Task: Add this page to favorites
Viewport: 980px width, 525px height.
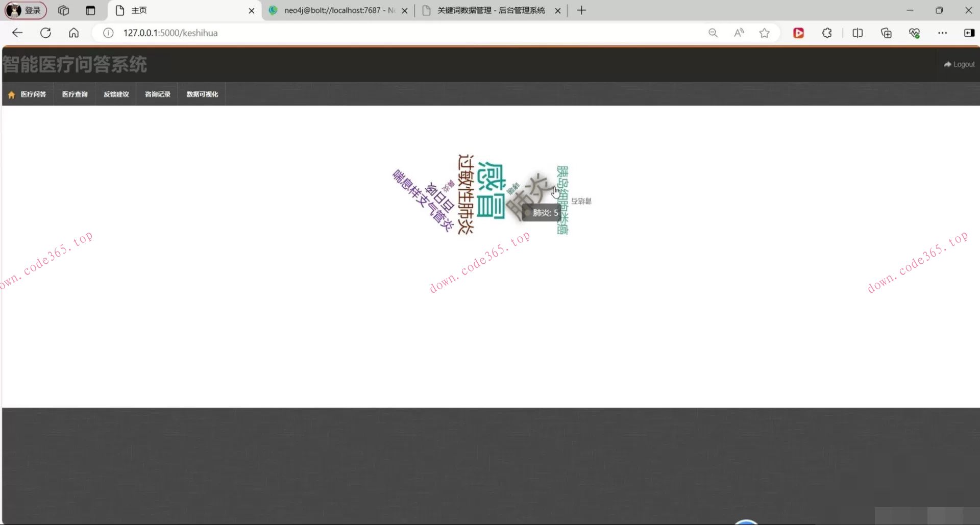Action: pos(764,33)
